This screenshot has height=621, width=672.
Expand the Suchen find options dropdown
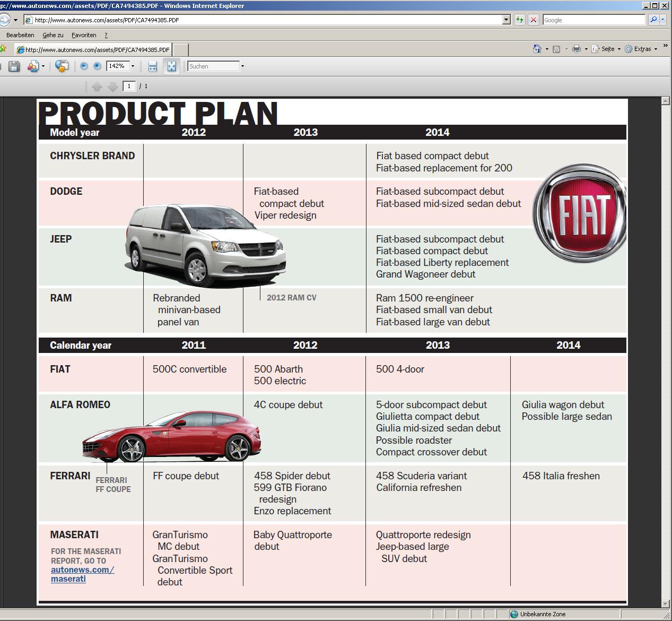point(242,66)
